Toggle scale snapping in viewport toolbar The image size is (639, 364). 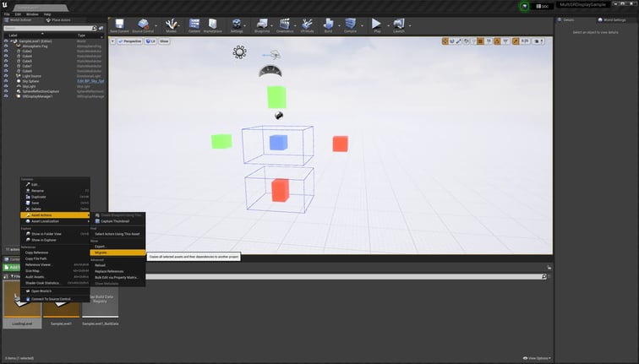tap(516, 41)
